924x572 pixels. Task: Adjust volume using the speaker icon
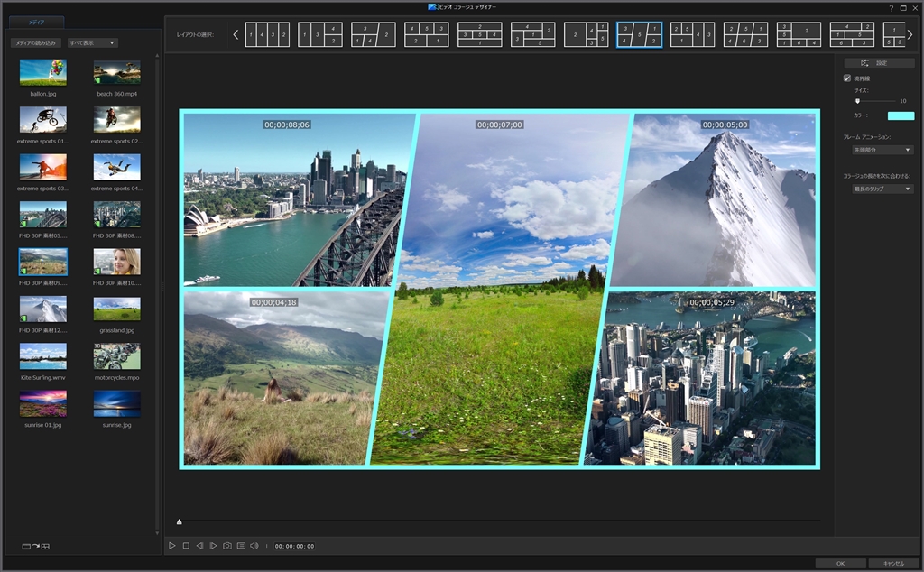(x=254, y=546)
